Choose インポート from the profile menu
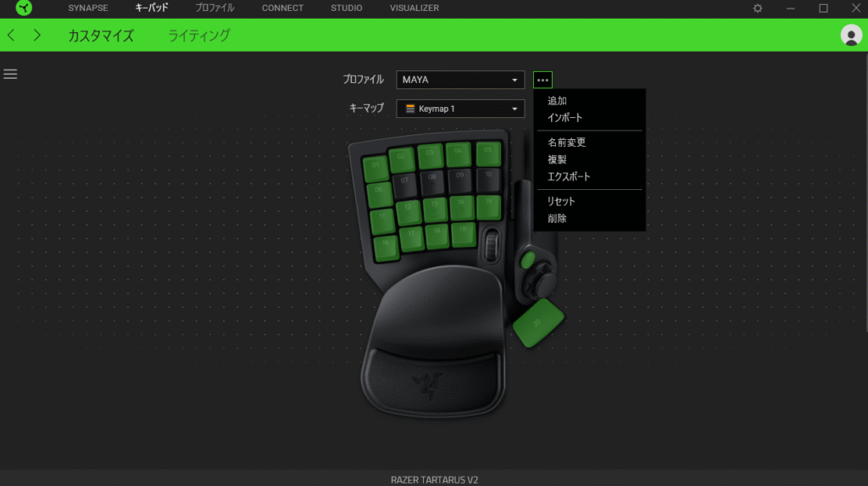 tap(565, 118)
